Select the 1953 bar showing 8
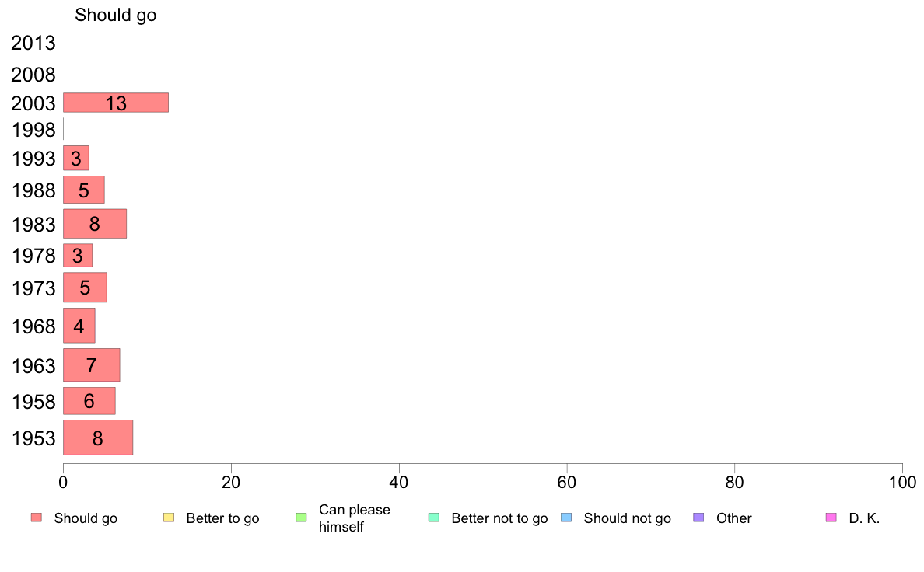The width and height of the screenshot is (924, 572). [98, 438]
